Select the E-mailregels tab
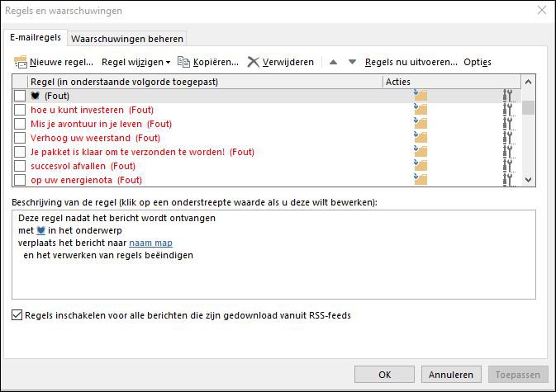The height and width of the screenshot is (392, 556). coord(36,37)
